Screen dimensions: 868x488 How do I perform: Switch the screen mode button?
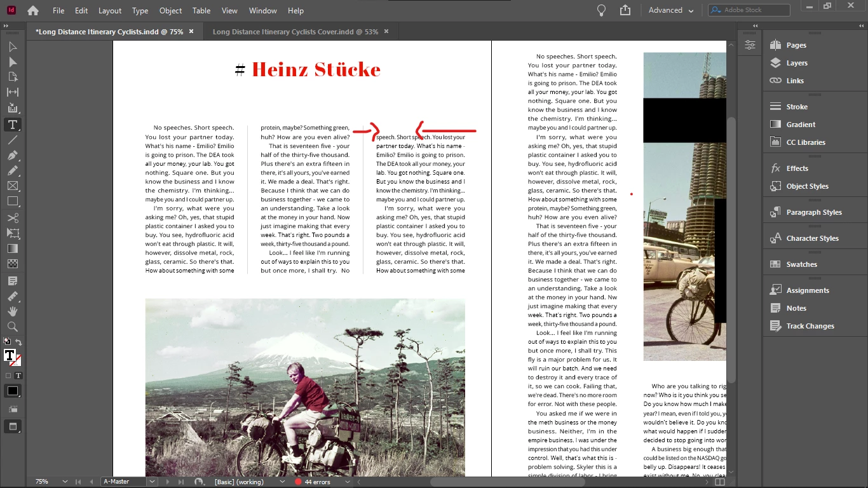click(x=13, y=426)
